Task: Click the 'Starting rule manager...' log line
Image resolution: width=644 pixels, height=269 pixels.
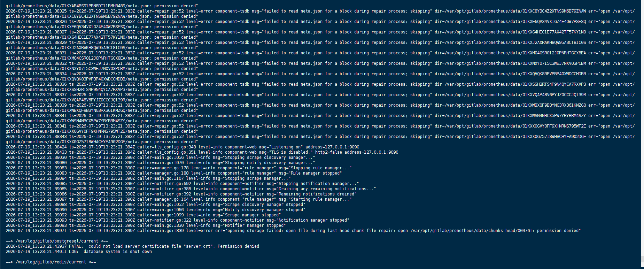Action: pyautogui.click(x=179, y=199)
